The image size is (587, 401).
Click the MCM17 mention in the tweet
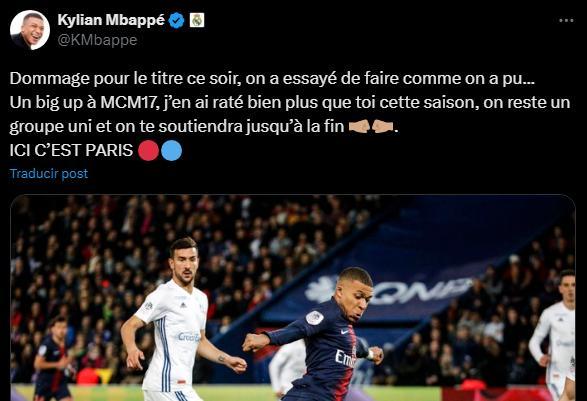[x=128, y=103]
